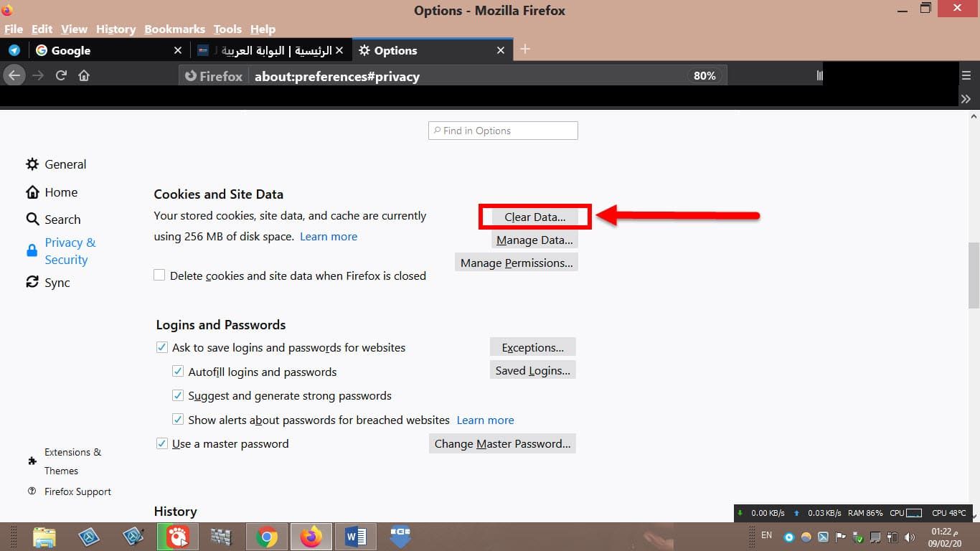Screen dimensions: 980x551
Task: Open Manage Permissions for cookies
Action: (x=517, y=263)
